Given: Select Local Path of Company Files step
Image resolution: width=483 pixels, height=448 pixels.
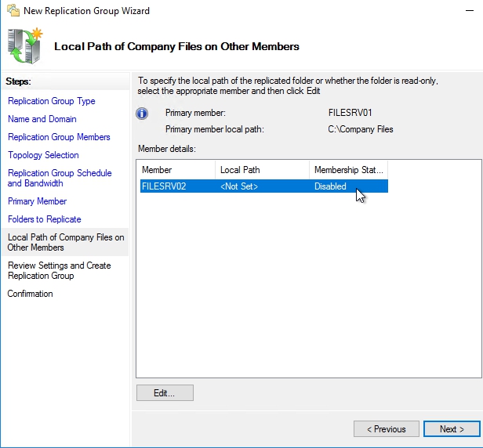Looking at the screenshot, I should [65, 242].
